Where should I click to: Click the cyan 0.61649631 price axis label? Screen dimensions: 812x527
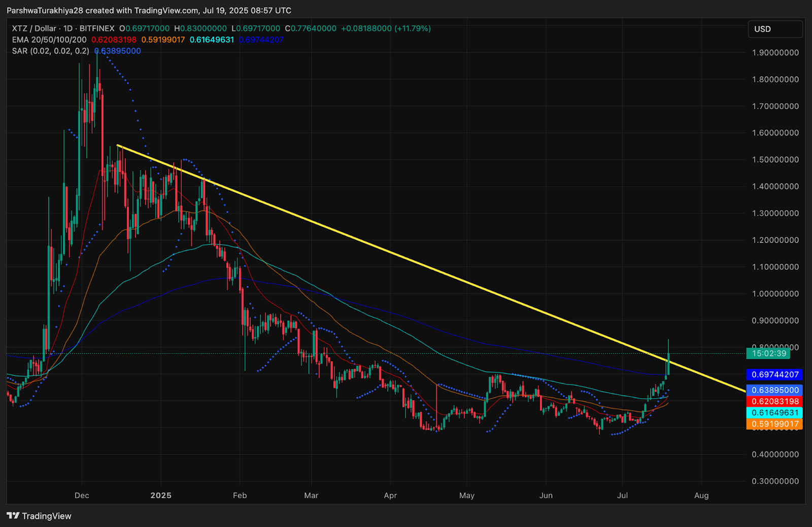[x=774, y=413]
